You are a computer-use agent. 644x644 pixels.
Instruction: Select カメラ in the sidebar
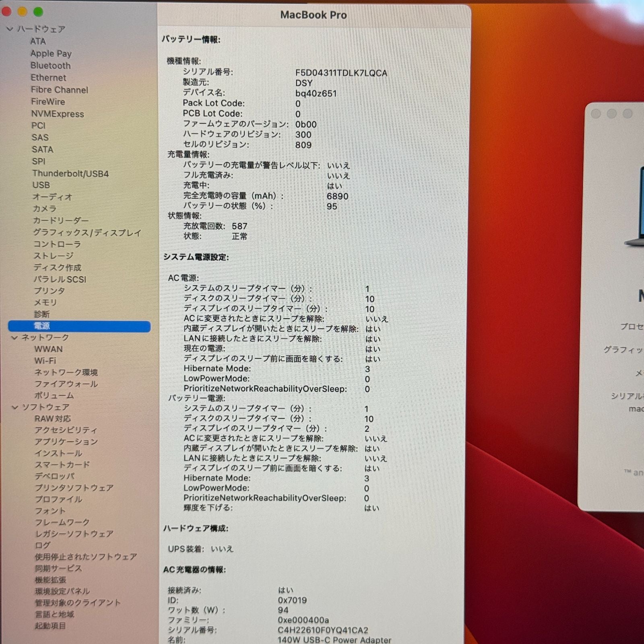44,208
